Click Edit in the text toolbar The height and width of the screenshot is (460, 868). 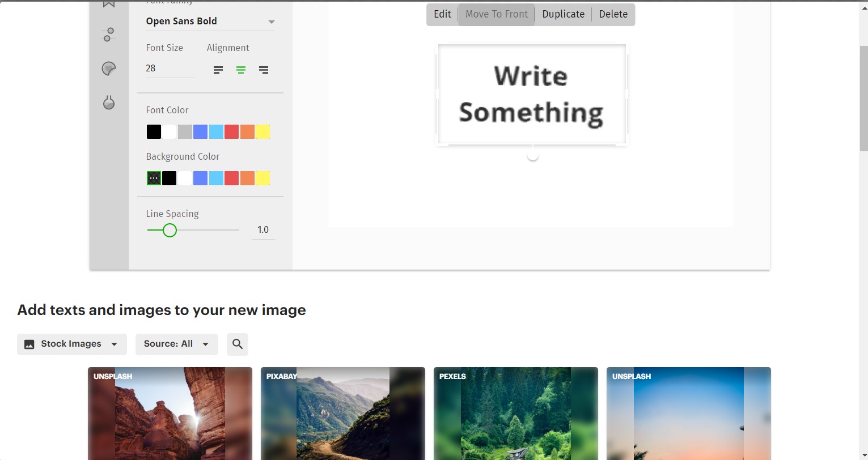(442, 14)
